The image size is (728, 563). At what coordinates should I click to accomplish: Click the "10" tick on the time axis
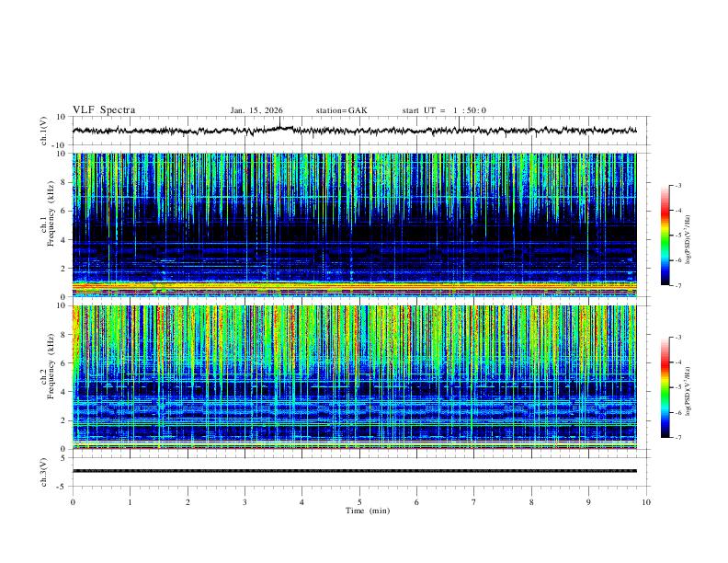[x=646, y=502]
